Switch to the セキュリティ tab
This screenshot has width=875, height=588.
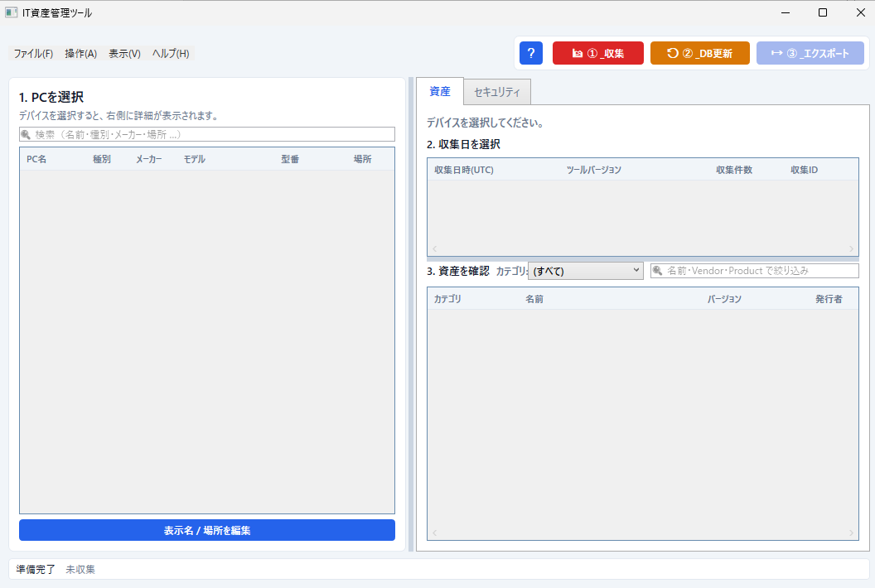pos(496,92)
